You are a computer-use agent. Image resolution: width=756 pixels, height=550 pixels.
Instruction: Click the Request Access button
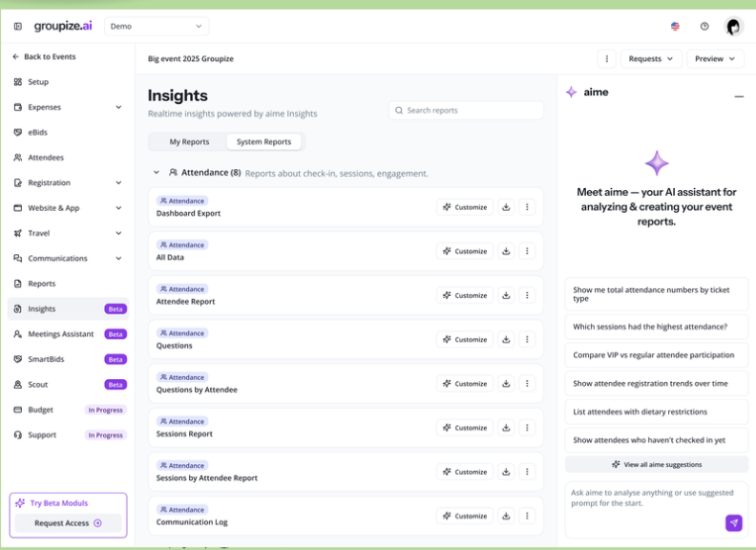tap(68, 523)
